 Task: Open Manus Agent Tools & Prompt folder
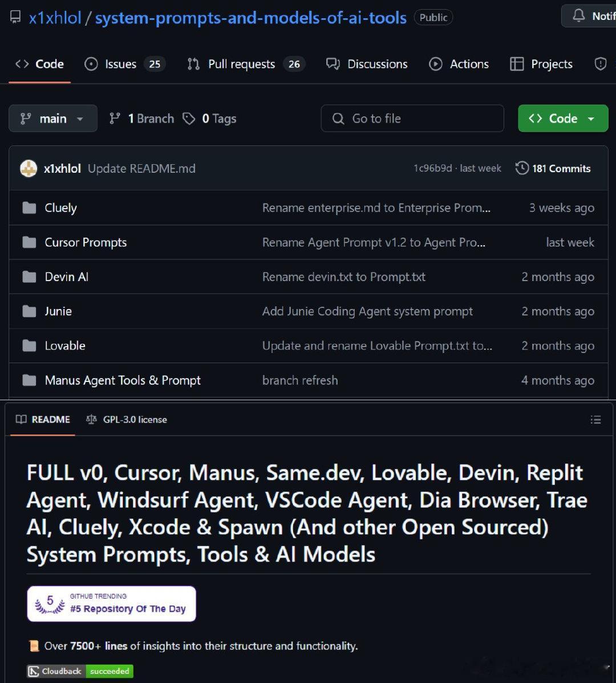(123, 380)
